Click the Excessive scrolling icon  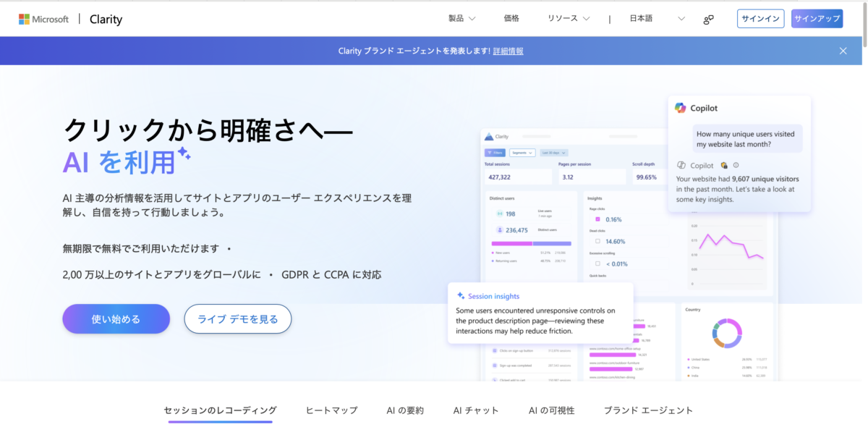click(597, 263)
